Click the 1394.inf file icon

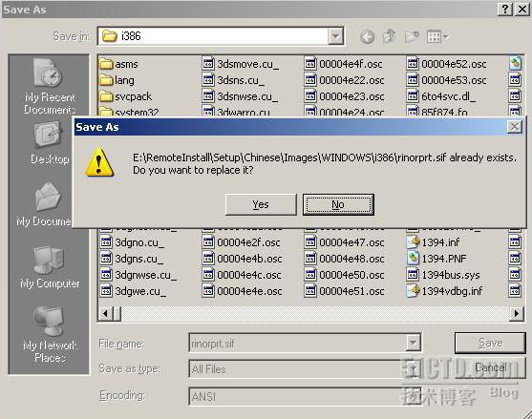[414, 242]
